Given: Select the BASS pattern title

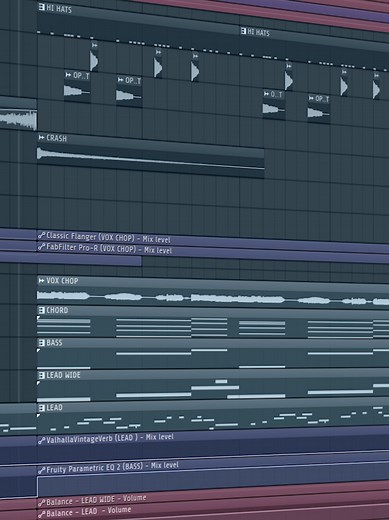Looking at the screenshot, I should pos(54,343).
